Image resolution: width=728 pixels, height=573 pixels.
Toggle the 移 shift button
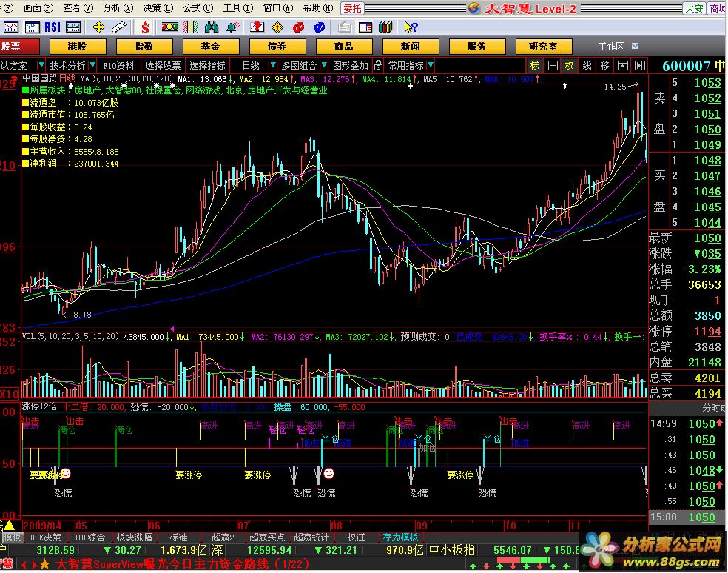pos(605,66)
